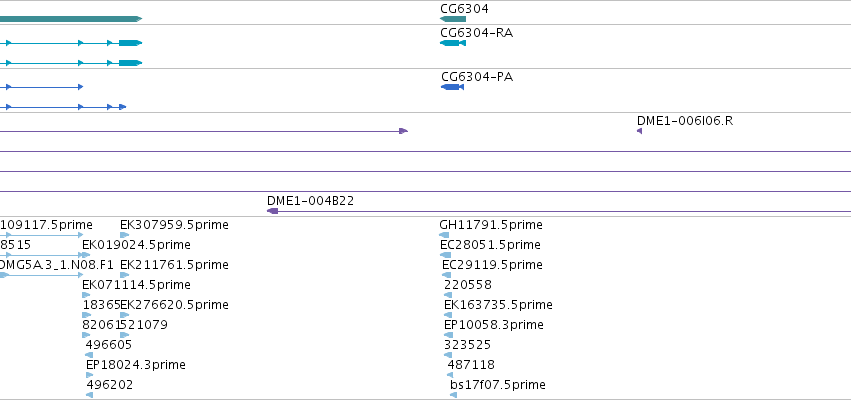Viewport: 851px width, 400px height.
Task: Select the CG6304 gene feature label
Action: [464, 9]
